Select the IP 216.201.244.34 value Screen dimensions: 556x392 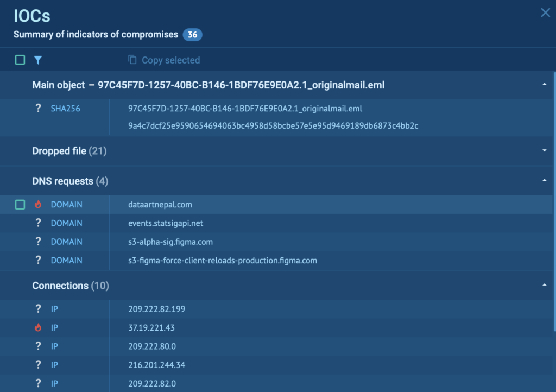pyautogui.click(x=156, y=365)
